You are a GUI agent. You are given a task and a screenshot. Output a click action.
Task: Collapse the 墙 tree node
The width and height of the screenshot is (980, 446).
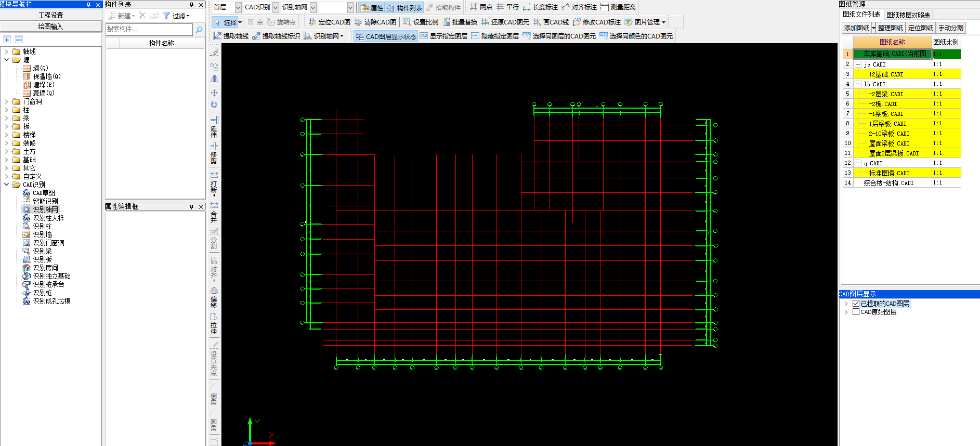pos(7,60)
